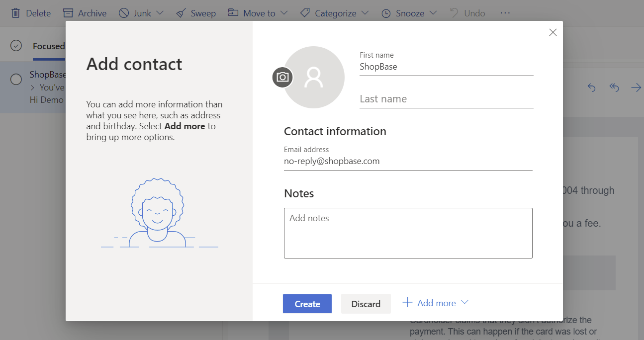
Task: Expand the Categorize dropdown arrow
Action: coord(365,13)
